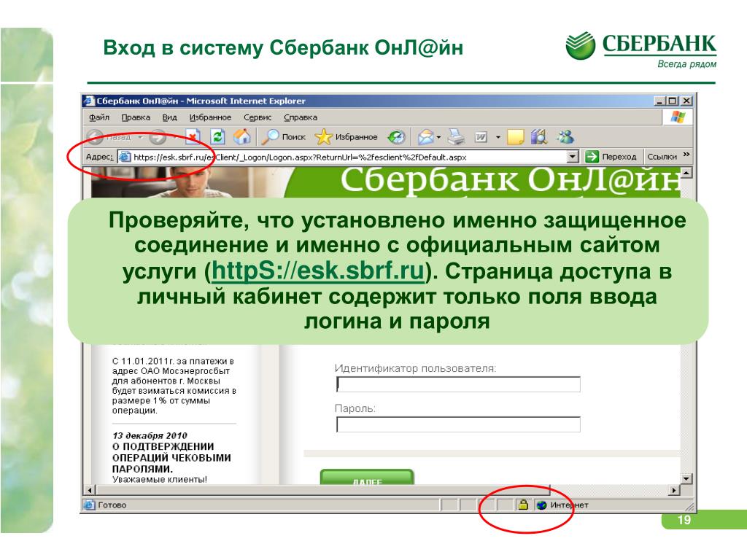Screen dimensions: 747x560
Task: Expand the Ссылки links chevron
Action: [686, 155]
